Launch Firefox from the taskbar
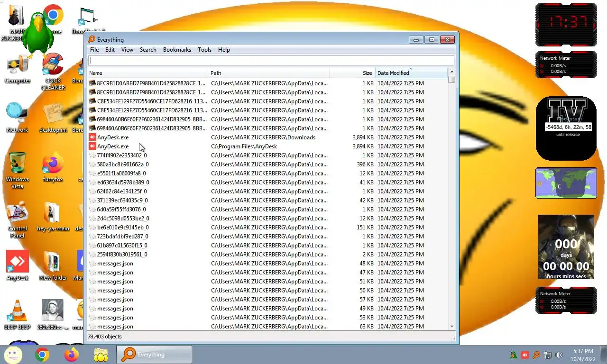The height and width of the screenshot is (364, 607). click(x=72, y=355)
